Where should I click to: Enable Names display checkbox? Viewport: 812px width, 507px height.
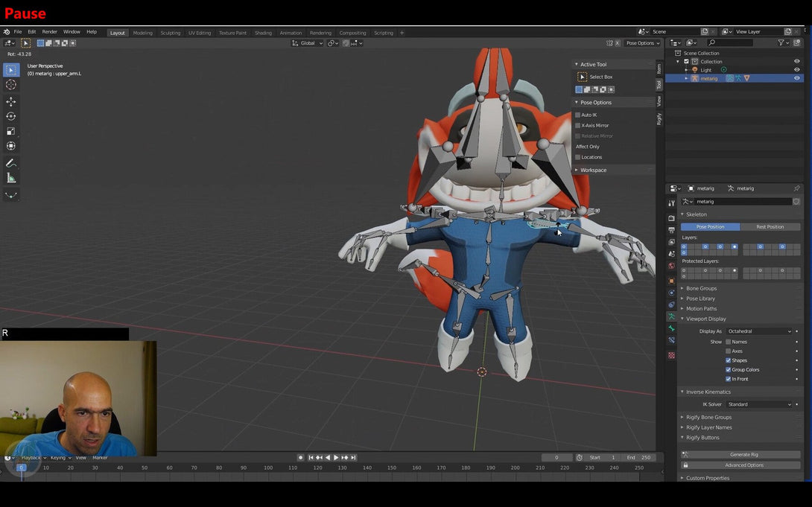[x=728, y=342]
